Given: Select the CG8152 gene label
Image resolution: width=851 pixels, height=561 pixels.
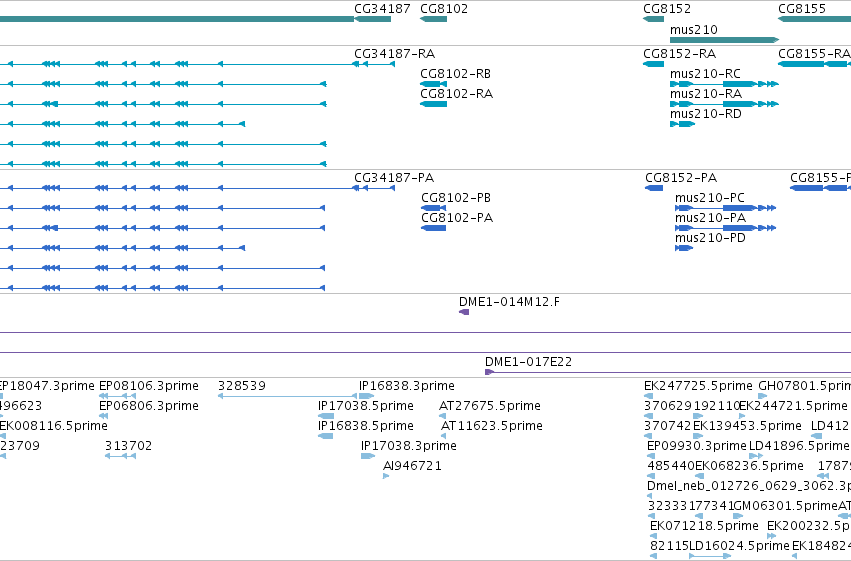Looking at the screenshot, I should (667, 9).
